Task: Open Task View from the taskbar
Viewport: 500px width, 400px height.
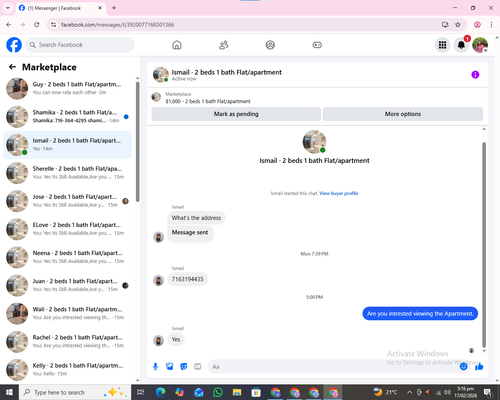Action: (141, 392)
